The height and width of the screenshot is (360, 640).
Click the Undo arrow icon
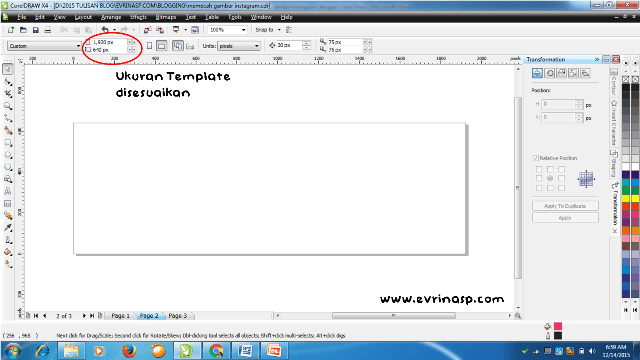105,30
